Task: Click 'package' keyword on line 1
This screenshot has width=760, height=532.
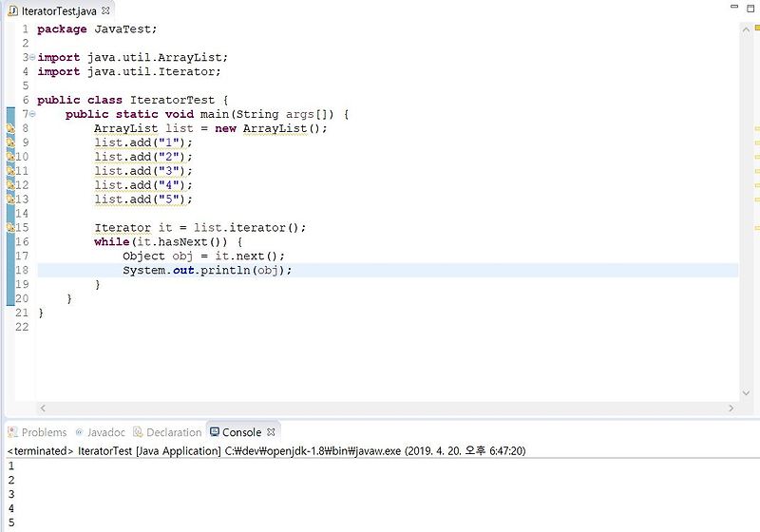Action: 62,29
